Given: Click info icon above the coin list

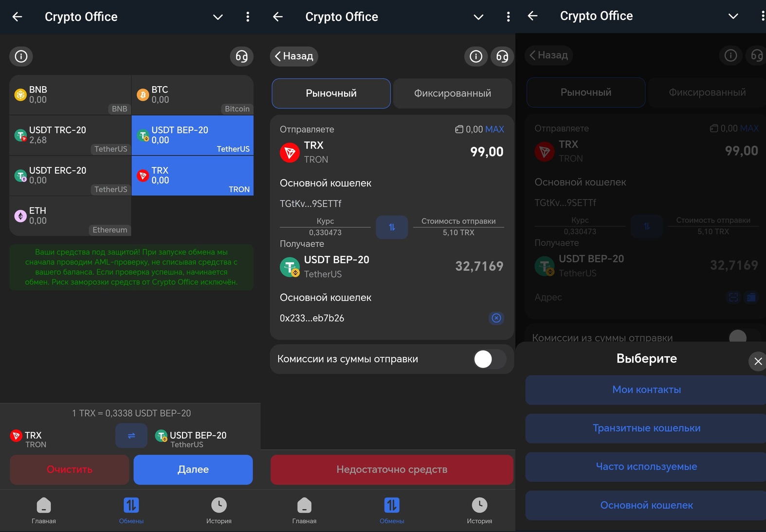Looking at the screenshot, I should point(21,56).
